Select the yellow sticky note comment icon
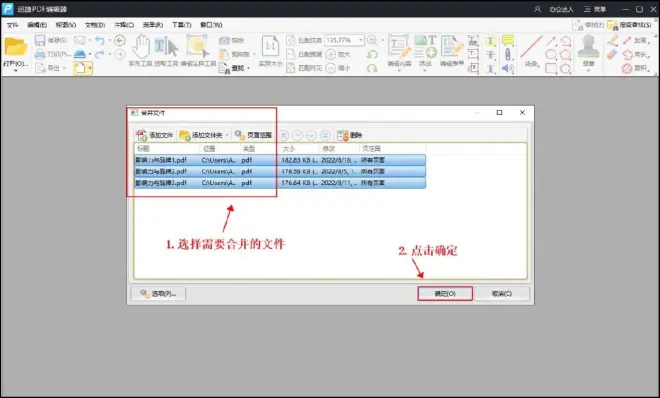 pyautogui.click(x=508, y=40)
